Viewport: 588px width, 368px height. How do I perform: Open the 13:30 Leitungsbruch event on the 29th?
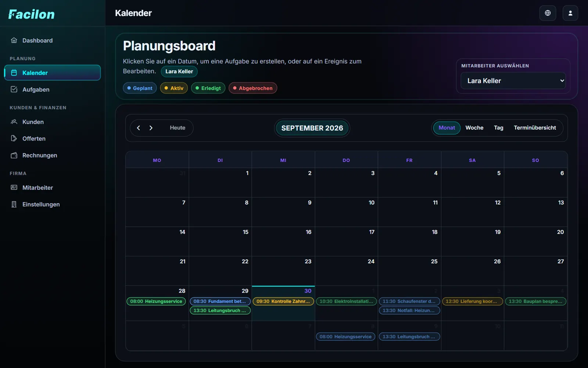pyautogui.click(x=220, y=311)
